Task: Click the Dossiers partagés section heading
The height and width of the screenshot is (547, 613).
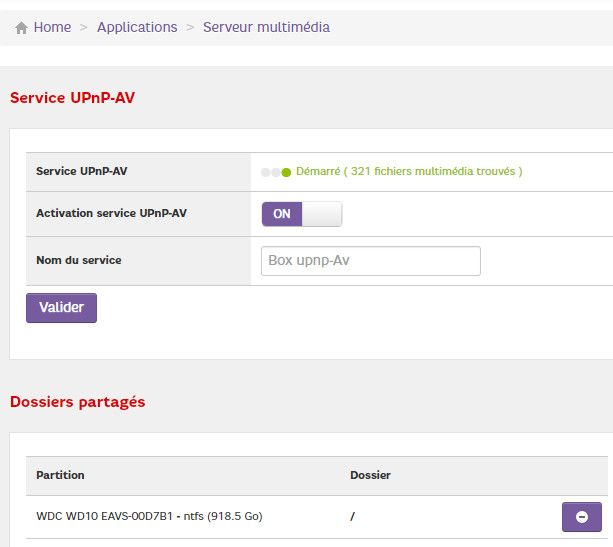Action: pyautogui.click(x=77, y=402)
